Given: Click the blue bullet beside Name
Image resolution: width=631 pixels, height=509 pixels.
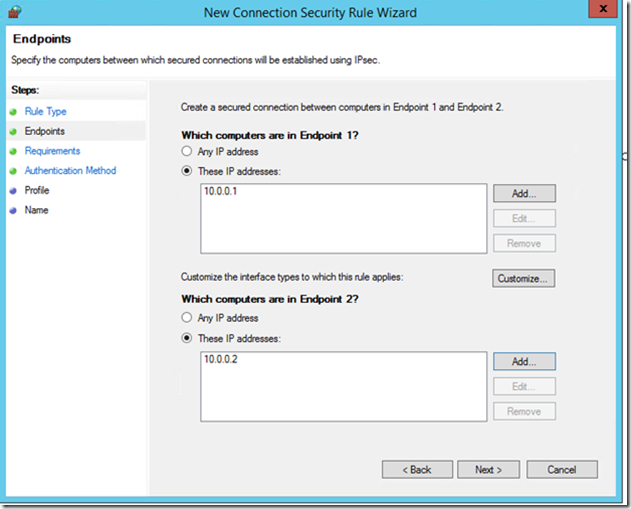Looking at the screenshot, I should point(13,210).
